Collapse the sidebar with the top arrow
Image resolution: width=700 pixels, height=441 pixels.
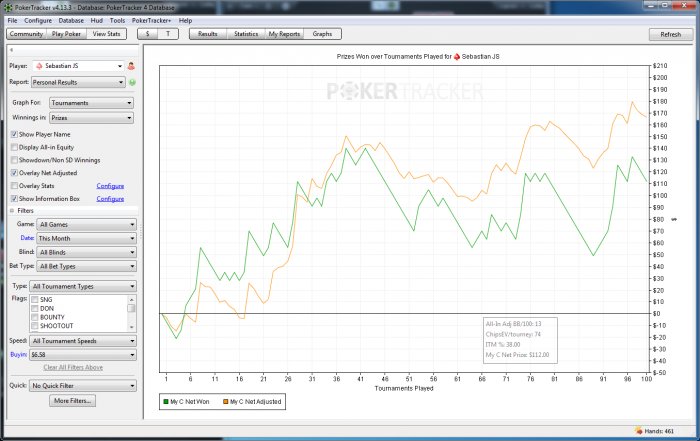11,49
